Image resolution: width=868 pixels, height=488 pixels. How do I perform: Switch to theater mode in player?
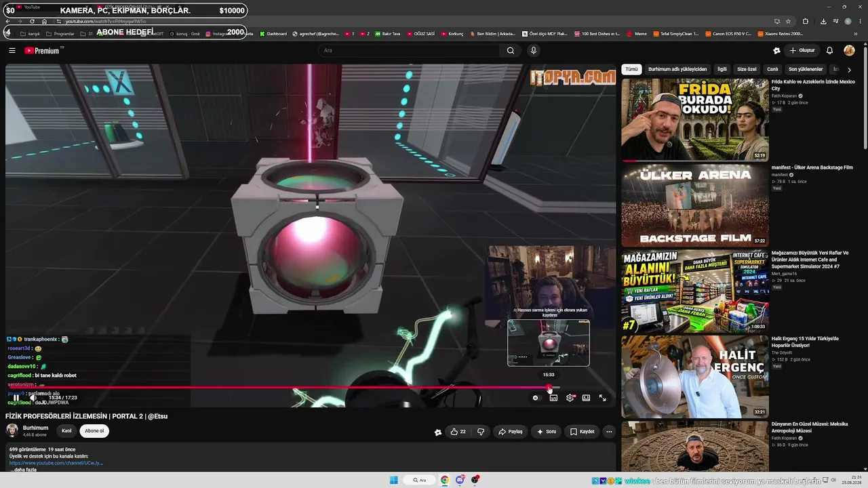[x=586, y=398]
